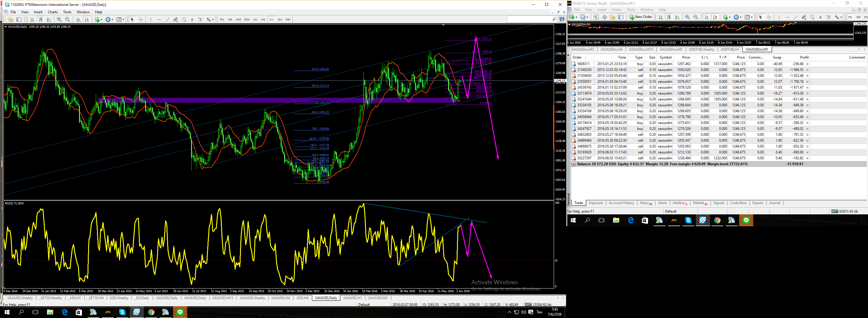The width and height of the screenshot is (868, 318).
Task: Switch to line chart in left toolbar
Action: tap(49, 19)
